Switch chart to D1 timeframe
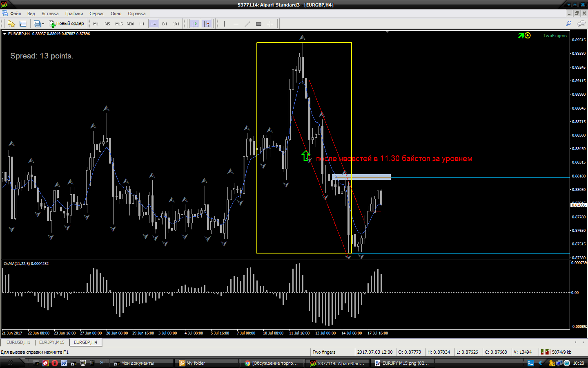This screenshot has height=368, width=588. [x=165, y=24]
